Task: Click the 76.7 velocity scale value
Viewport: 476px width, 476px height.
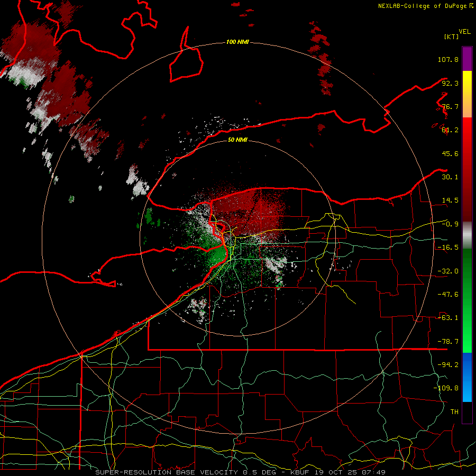Action: (x=450, y=106)
